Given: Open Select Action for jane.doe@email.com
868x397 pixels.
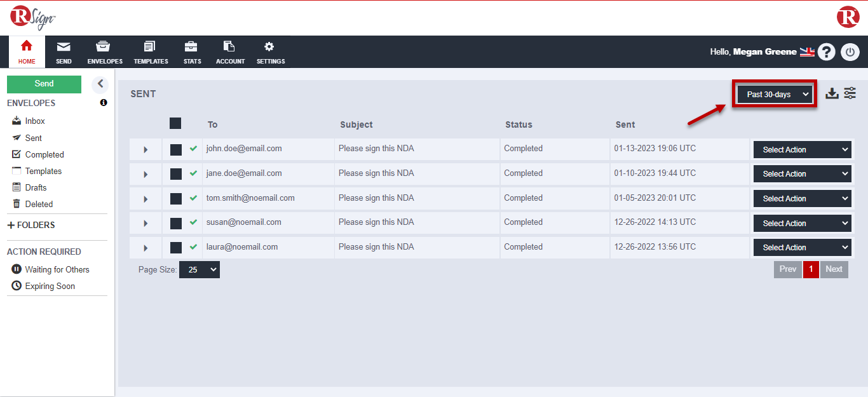Looking at the screenshot, I should 802,174.
